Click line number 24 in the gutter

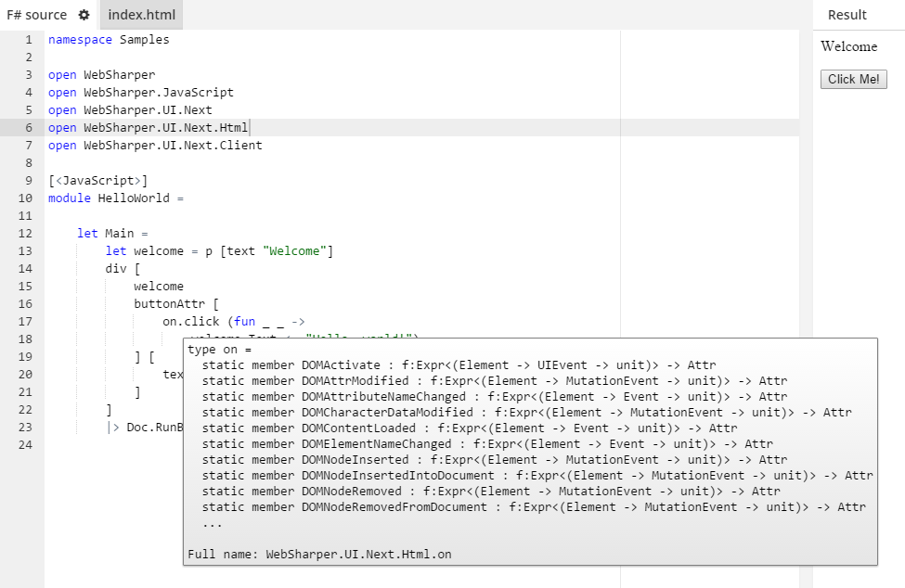pos(25,445)
